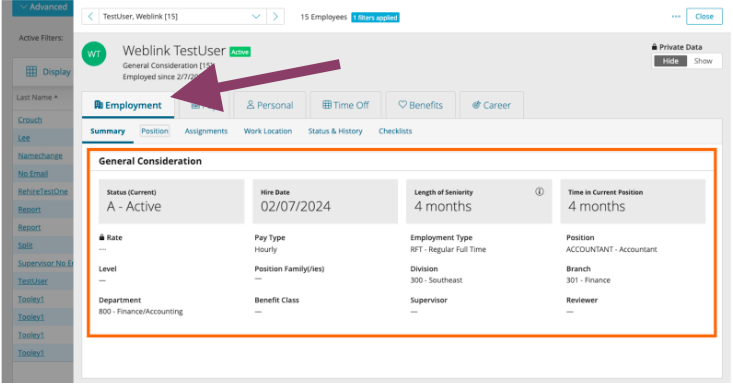Click the Hire Date 02/07/2024 value
The height and width of the screenshot is (386, 733).
295,206
